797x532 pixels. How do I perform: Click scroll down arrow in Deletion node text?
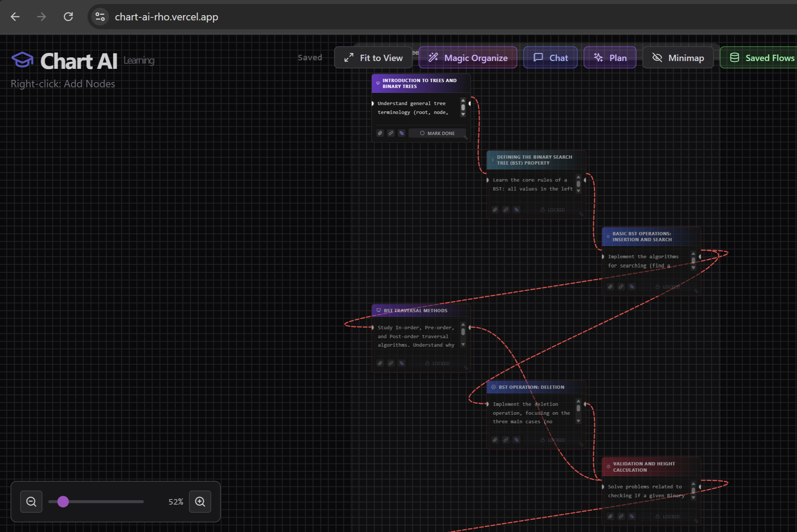click(x=579, y=421)
